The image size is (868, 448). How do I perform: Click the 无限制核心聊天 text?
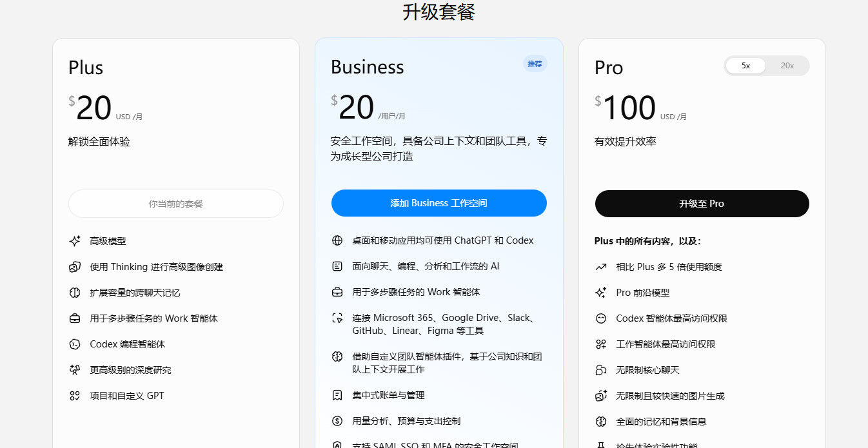[648, 370]
